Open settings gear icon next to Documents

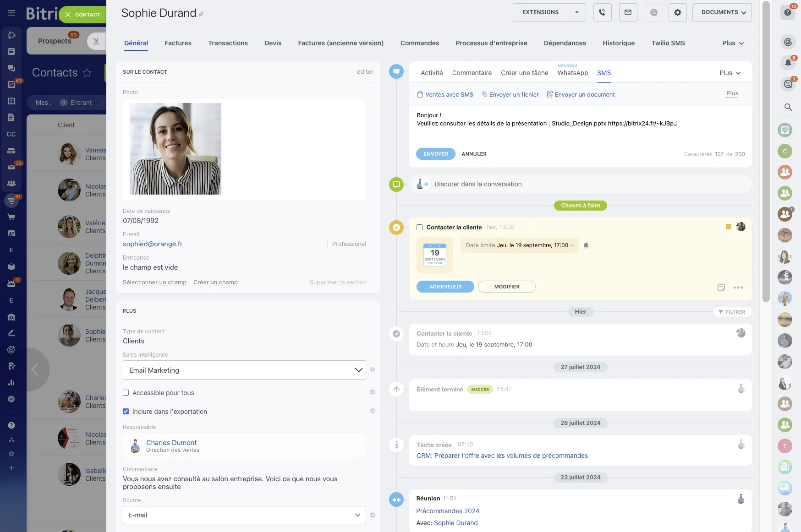point(677,12)
